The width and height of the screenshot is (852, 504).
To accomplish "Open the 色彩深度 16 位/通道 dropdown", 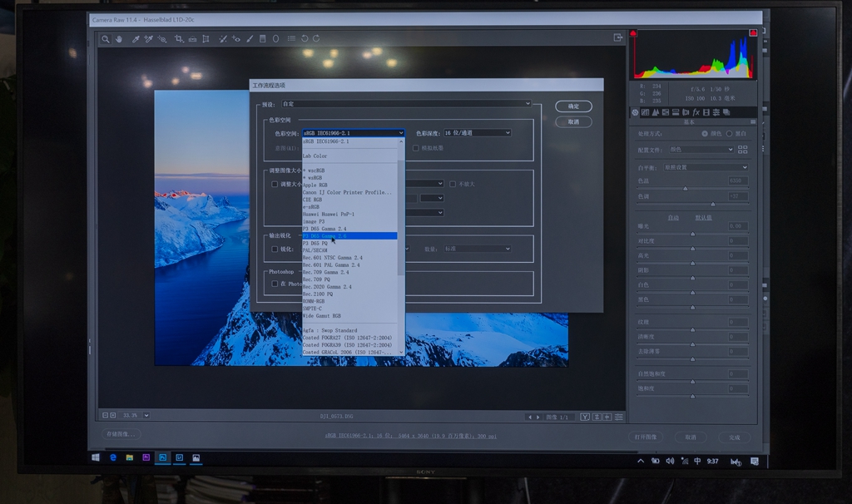I will (x=477, y=133).
